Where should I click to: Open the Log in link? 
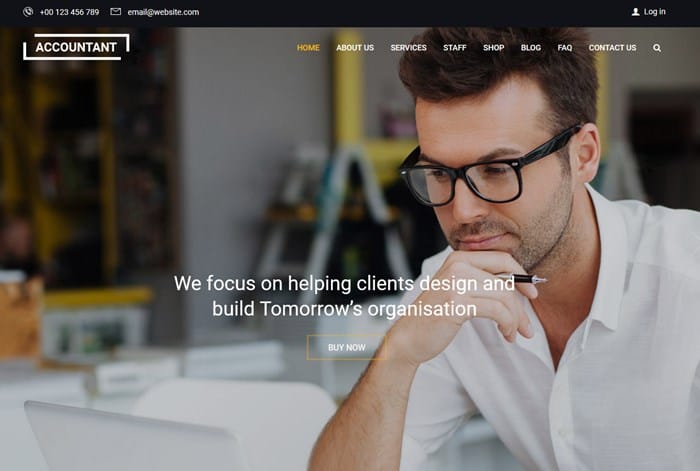654,12
